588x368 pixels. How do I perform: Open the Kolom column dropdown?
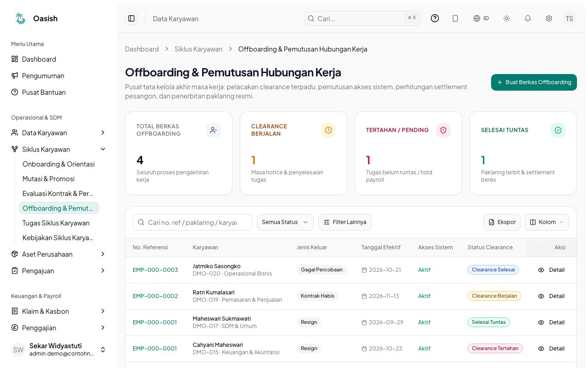[547, 222]
